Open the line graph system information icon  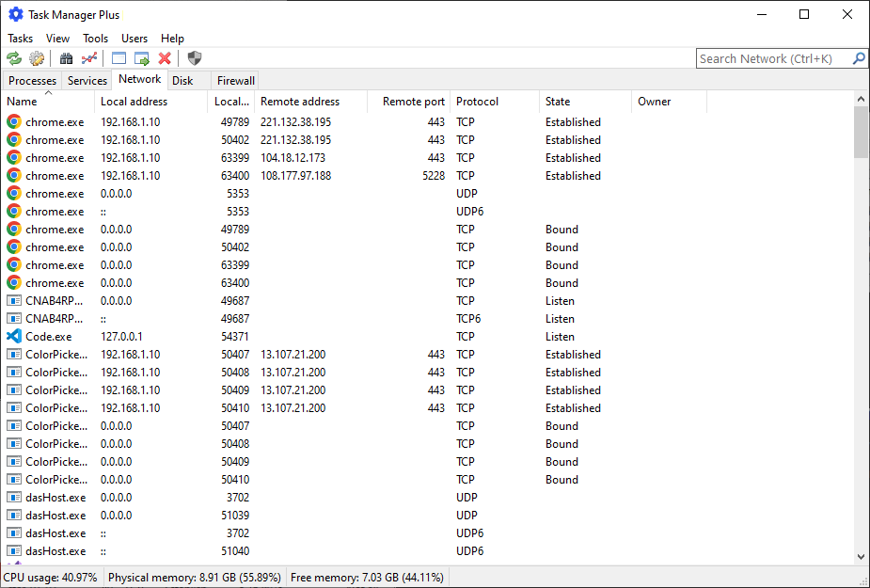click(88, 58)
